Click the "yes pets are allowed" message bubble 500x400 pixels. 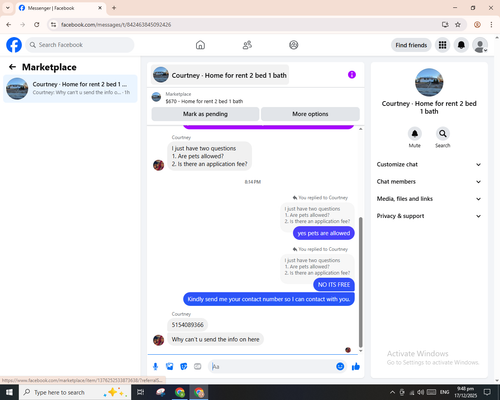pos(324,233)
